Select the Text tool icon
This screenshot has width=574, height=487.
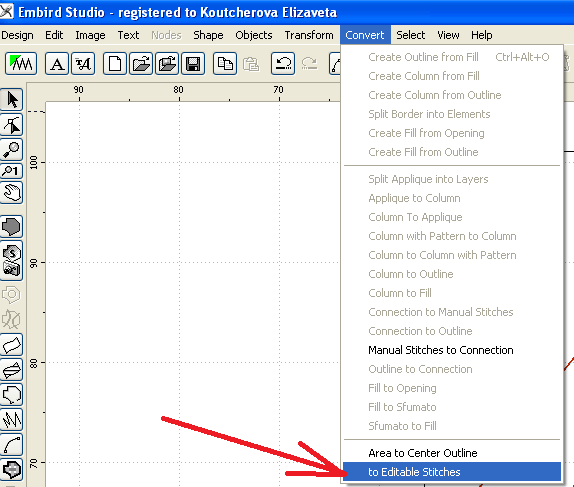57,64
